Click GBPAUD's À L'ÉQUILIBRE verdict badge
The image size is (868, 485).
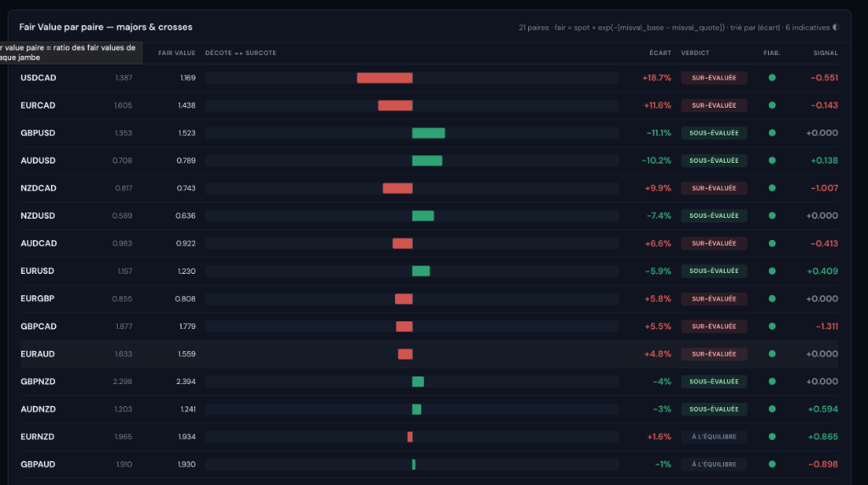pos(714,465)
